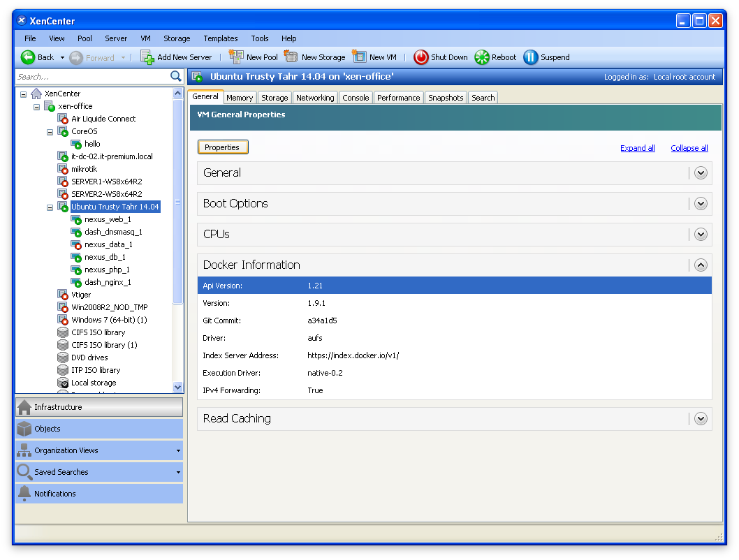The width and height of the screenshot is (739, 560).
Task: Click the Index Server Address URL value
Action: (x=353, y=355)
